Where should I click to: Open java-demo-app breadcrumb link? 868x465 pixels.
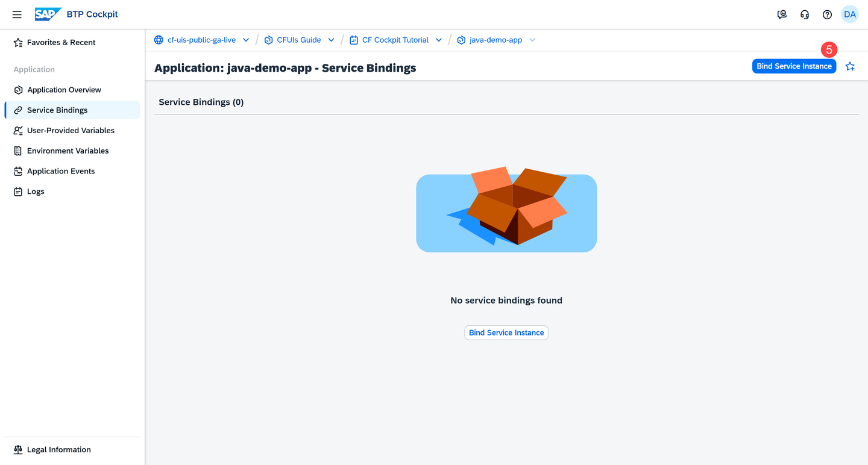pos(496,40)
